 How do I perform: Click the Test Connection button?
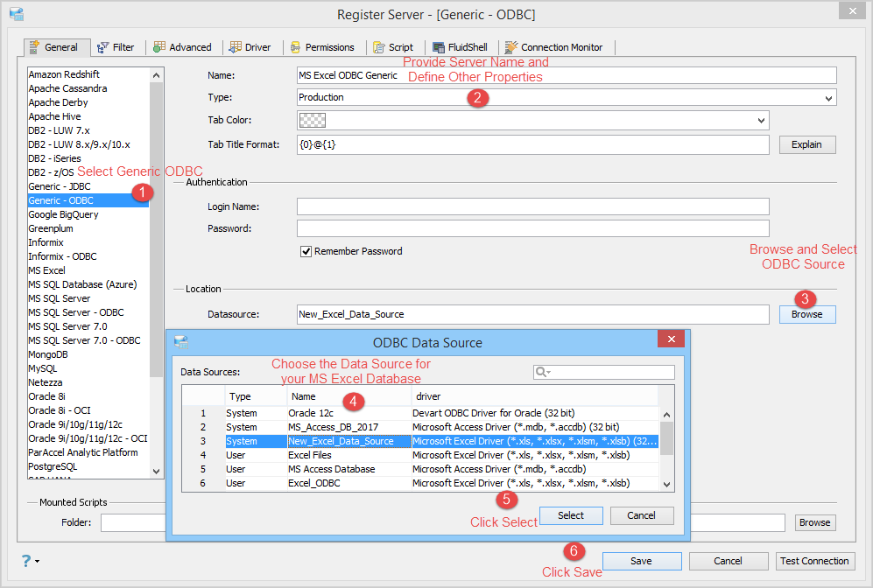814,561
